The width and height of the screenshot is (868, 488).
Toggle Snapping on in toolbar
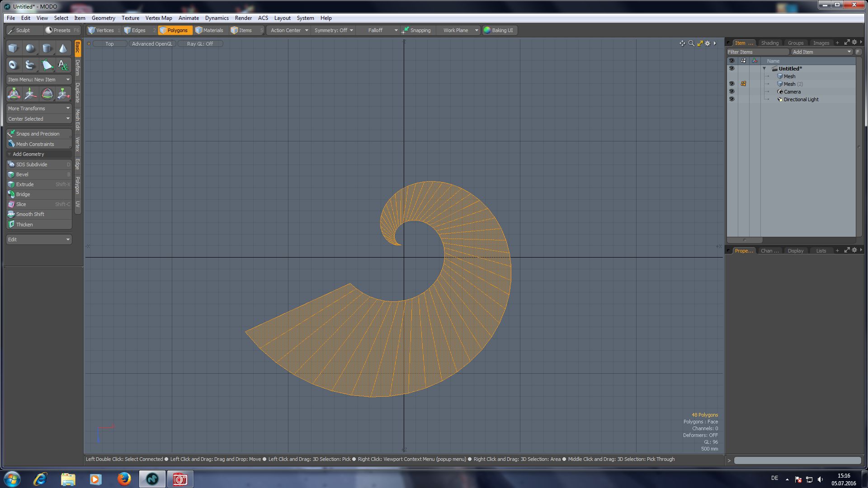click(x=416, y=30)
